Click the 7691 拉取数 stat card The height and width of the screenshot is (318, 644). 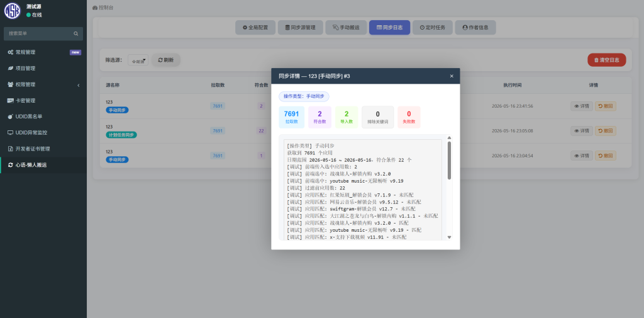(291, 117)
